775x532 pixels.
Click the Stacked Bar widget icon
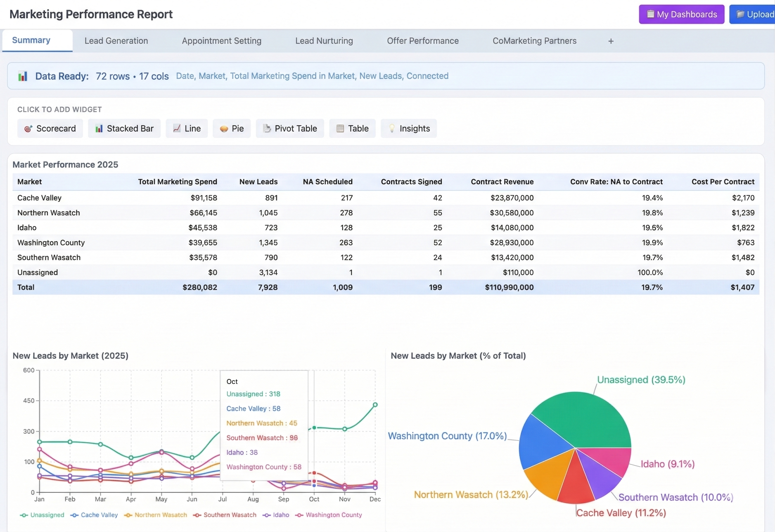coord(99,128)
